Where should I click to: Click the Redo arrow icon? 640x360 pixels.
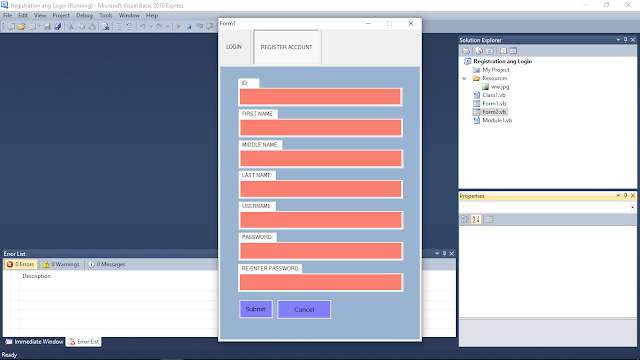click(x=159, y=27)
